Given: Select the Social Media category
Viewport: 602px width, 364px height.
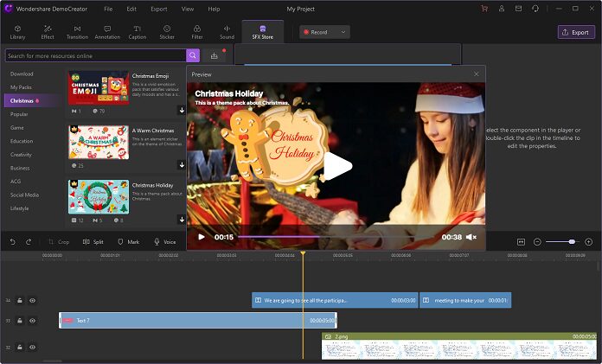Looking at the screenshot, I should tap(24, 195).
